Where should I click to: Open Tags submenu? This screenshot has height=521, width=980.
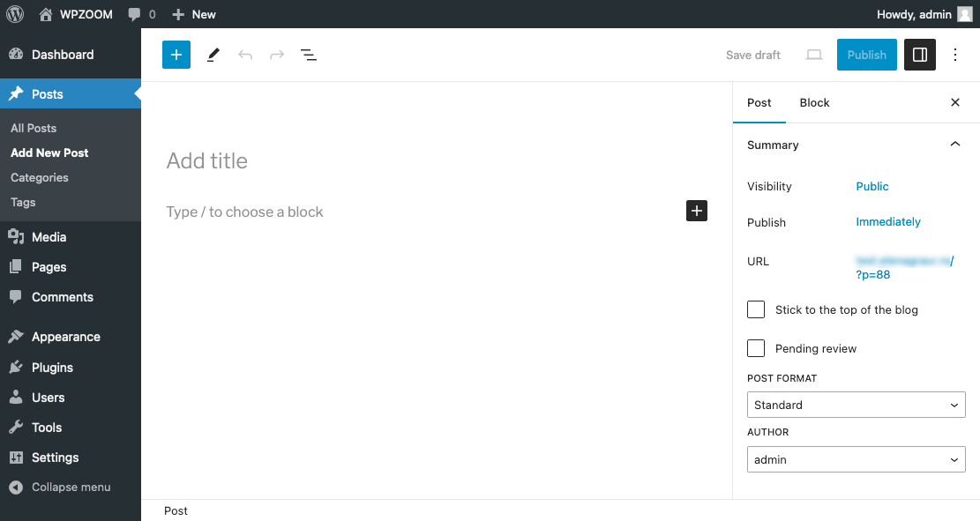point(23,203)
